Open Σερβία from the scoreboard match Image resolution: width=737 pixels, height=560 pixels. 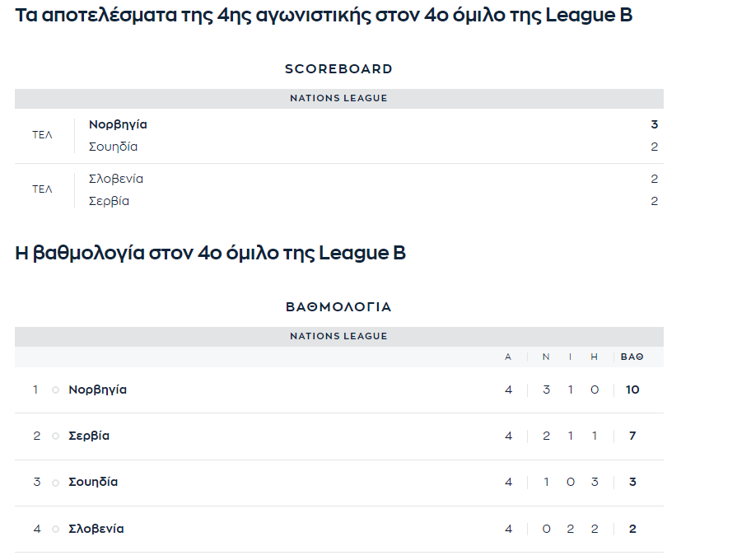point(109,201)
